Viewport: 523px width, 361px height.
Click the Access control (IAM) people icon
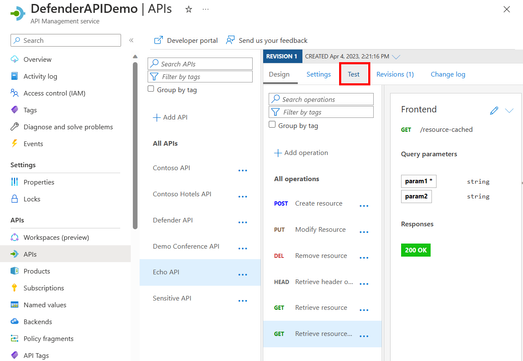[x=14, y=93]
